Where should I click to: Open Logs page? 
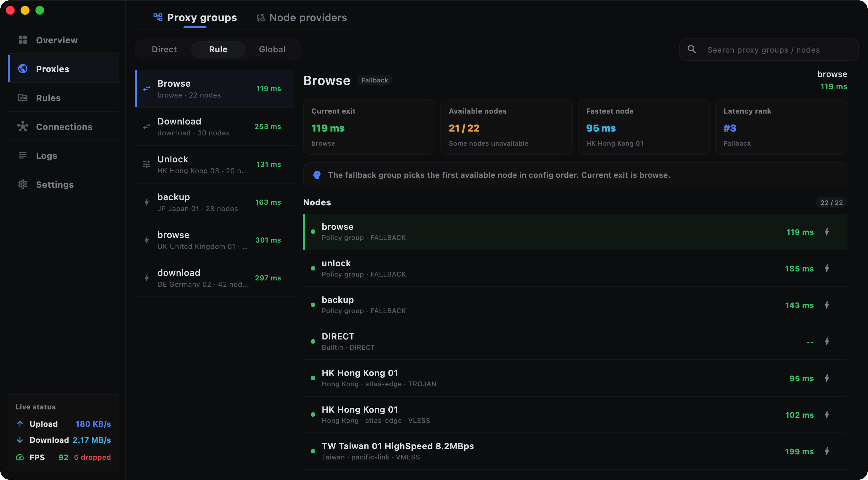[63, 155]
